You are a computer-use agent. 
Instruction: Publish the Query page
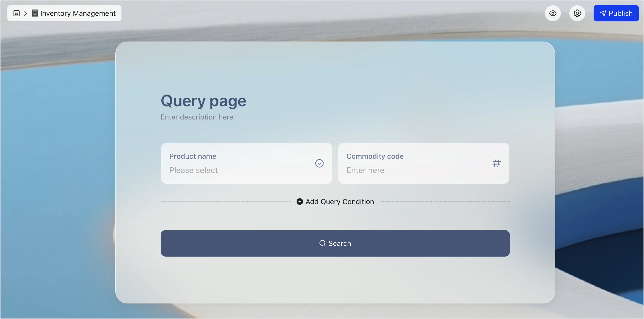(x=616, y=13)
